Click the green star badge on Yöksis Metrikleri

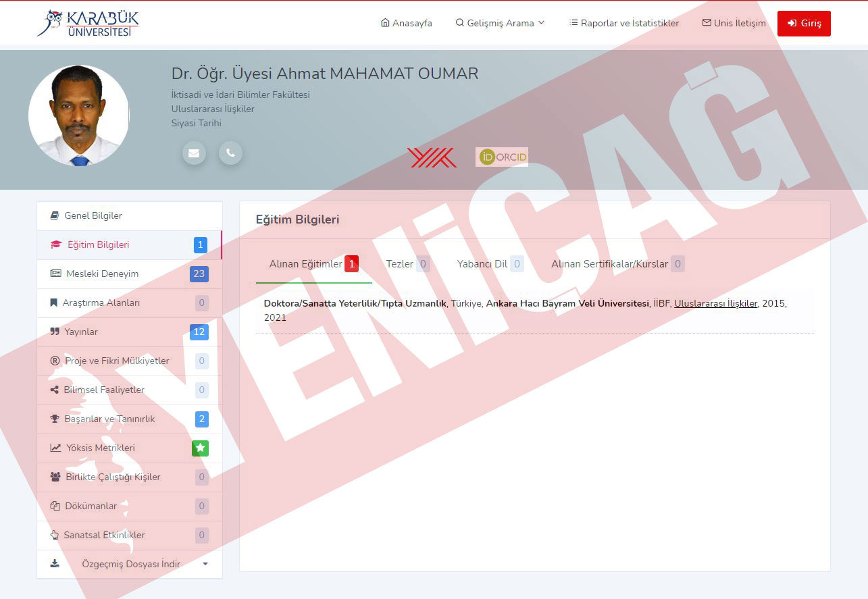coord(200,448)
